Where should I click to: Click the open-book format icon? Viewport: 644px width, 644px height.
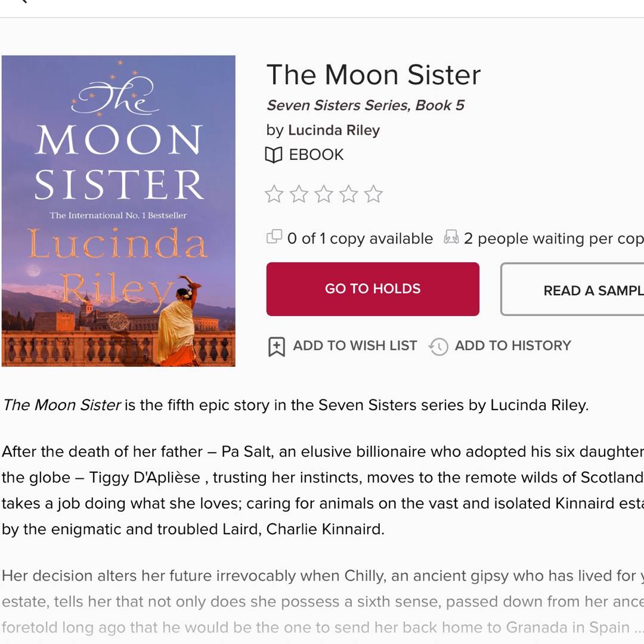coord(274,155)
